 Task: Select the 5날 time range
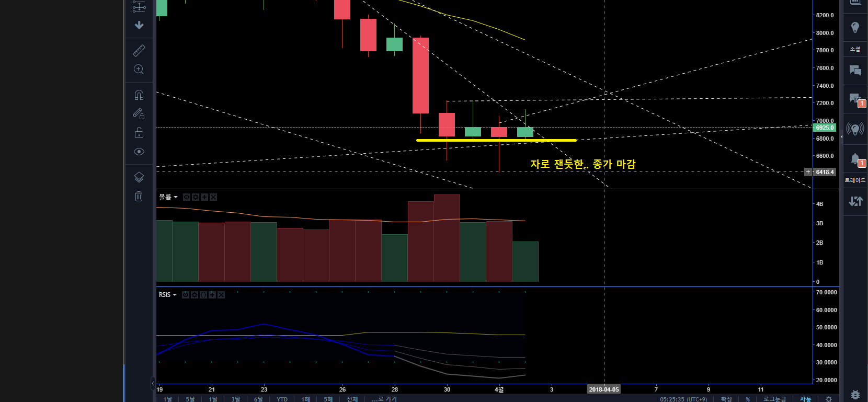pyautogui.click(x=190, y=399)
